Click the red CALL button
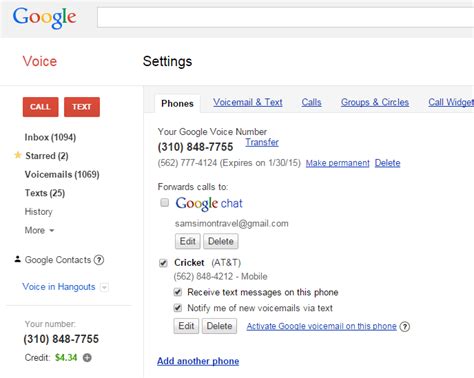The width and height of the screenshot is (474, 378). coord(40,107)
